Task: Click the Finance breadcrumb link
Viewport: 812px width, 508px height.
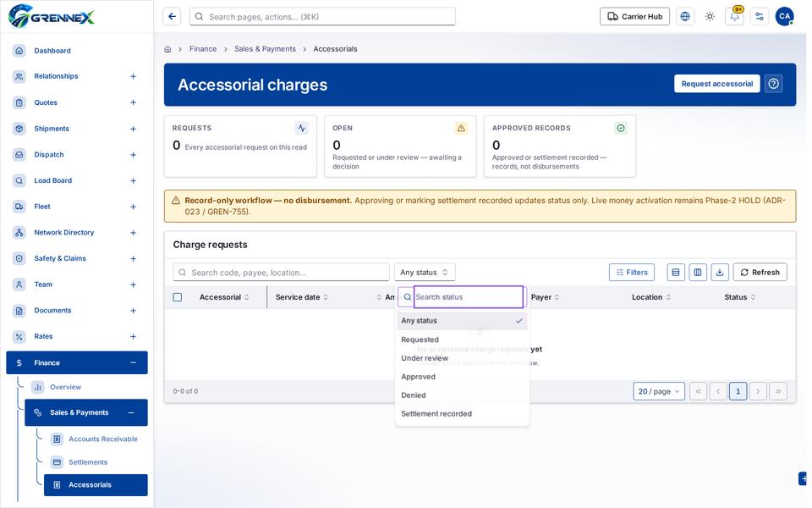Action: (203, 49)
